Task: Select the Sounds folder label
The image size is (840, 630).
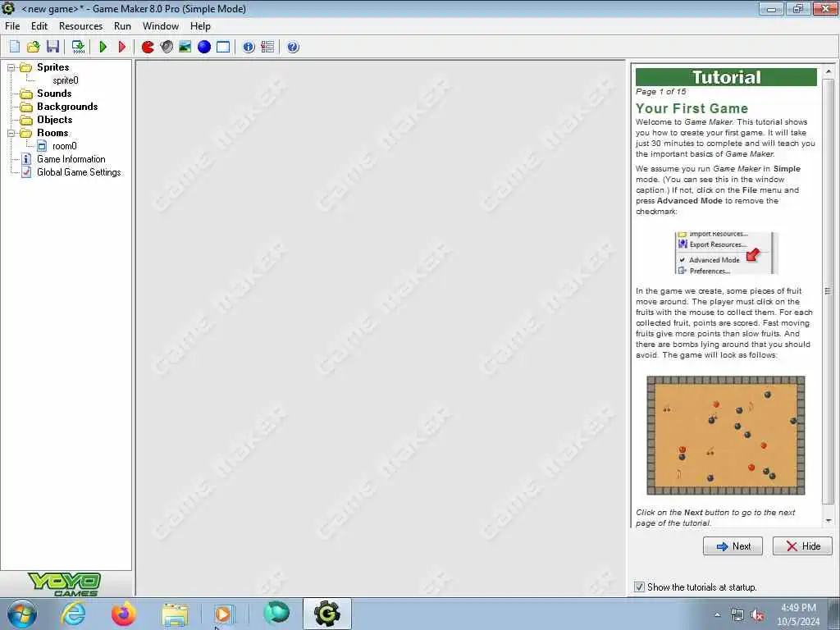Action: tap(54, 94)
